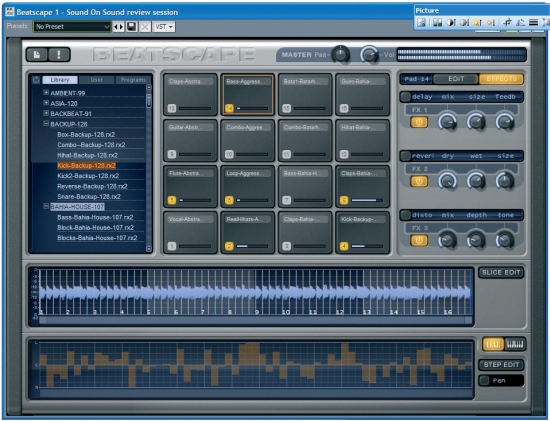
Task: Click the SLICE EDIT button
Action: (x=501, y=273)
